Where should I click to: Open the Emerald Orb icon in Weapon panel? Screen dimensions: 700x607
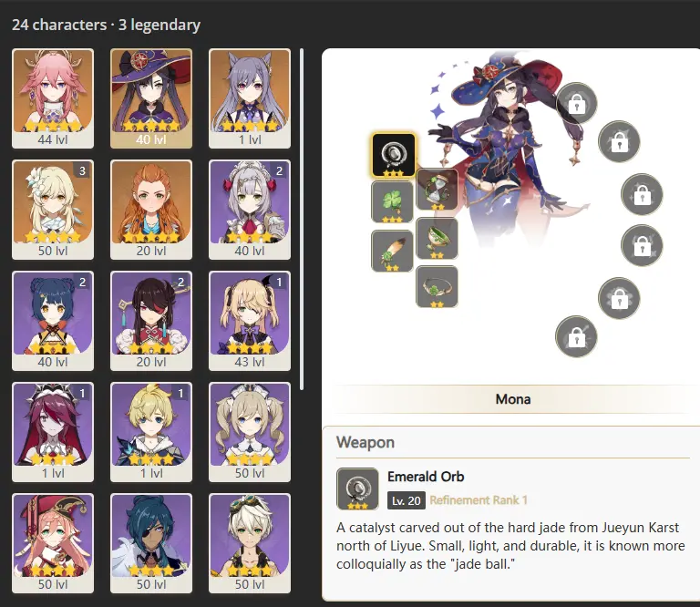pyautogui.click(x=357, y=489)
